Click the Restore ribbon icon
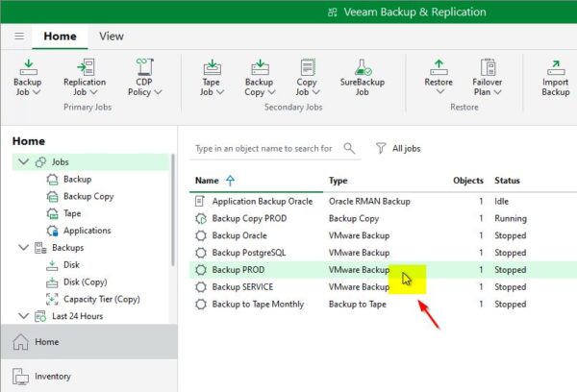Screen dimensions: 577x392 tap(439, 67)
